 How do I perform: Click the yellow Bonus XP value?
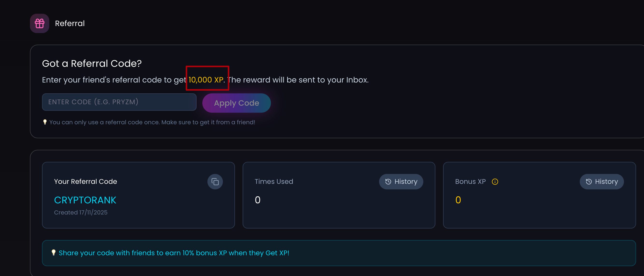click(x=458, y=200)
